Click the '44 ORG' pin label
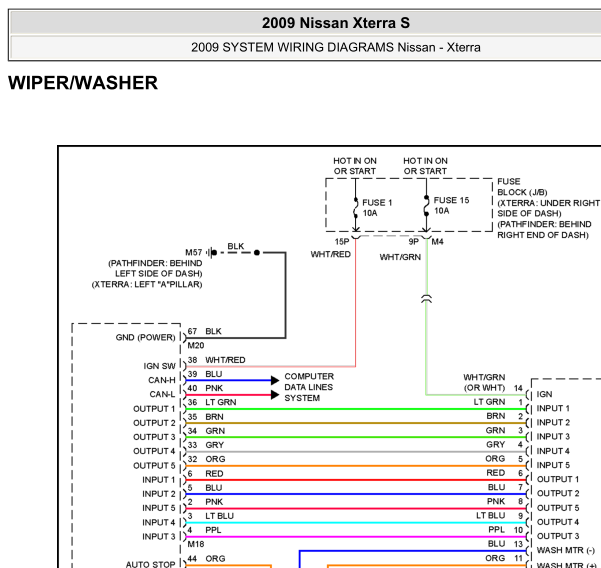The width and height of the screenshot is (601, 568). pyautogui.click(x=206, y=559)
